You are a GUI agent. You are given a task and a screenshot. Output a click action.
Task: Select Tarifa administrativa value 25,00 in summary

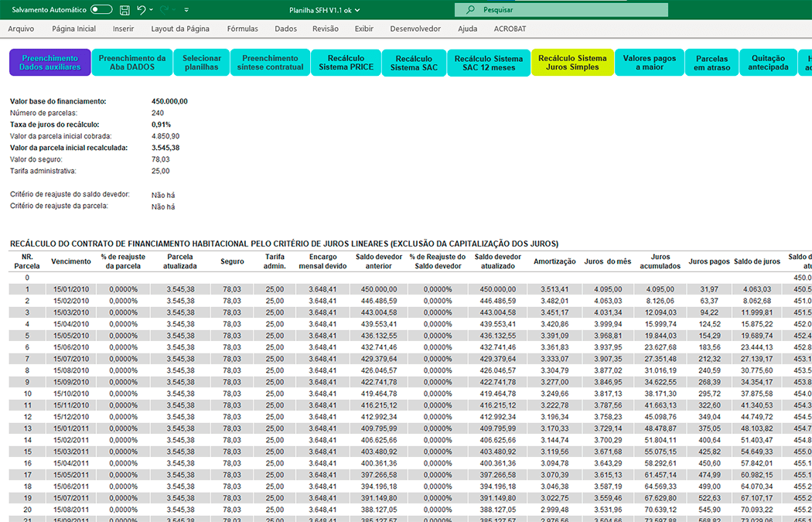[x=161, y=171]
